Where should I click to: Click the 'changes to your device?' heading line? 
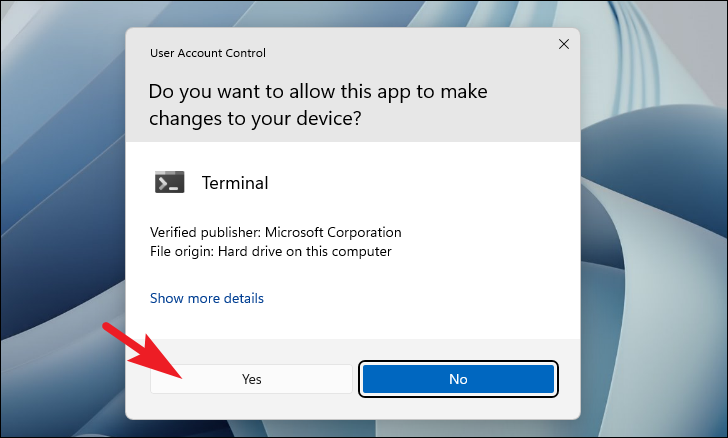click(x=255, y=118)
